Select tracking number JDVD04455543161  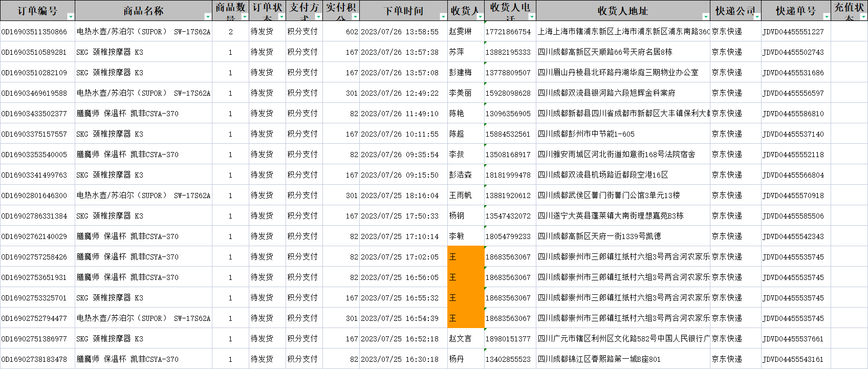point(793,359)
